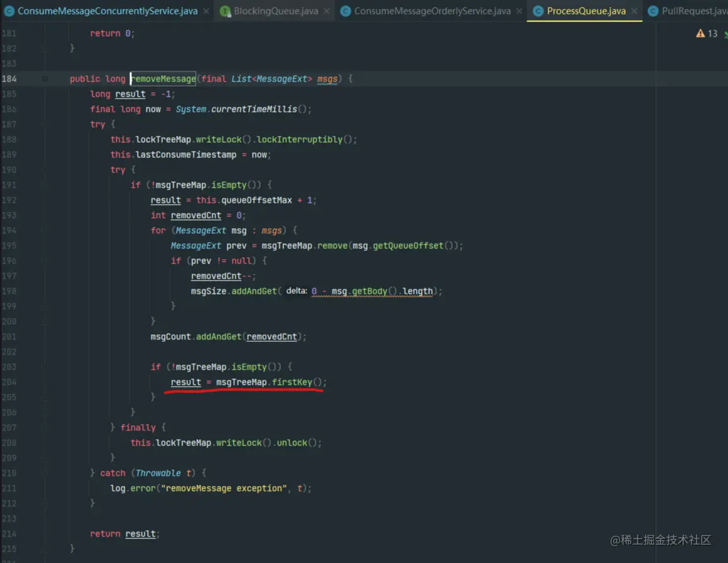This screenshot has width=728, height=563.
Task: Click msgCount on line 201
Action: point(170,337)
